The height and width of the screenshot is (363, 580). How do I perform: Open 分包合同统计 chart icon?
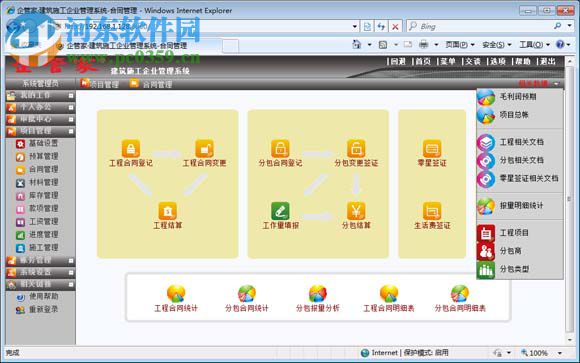(x=247, y=294)
